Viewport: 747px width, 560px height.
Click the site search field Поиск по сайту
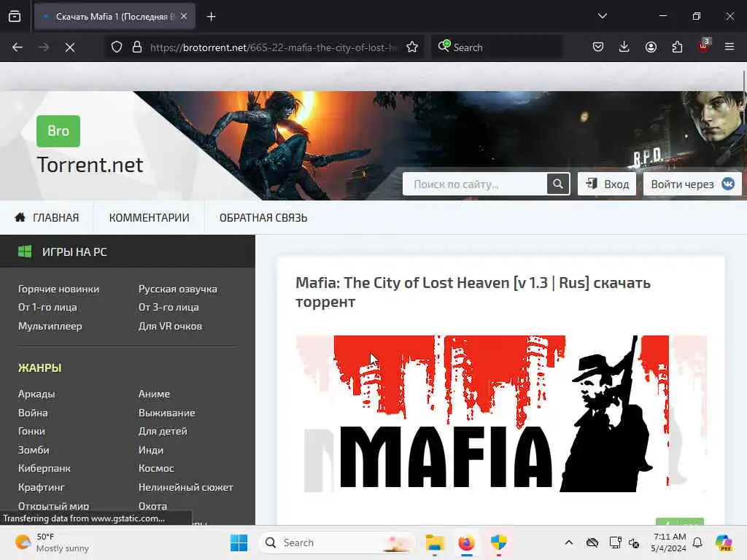(475, 184)
